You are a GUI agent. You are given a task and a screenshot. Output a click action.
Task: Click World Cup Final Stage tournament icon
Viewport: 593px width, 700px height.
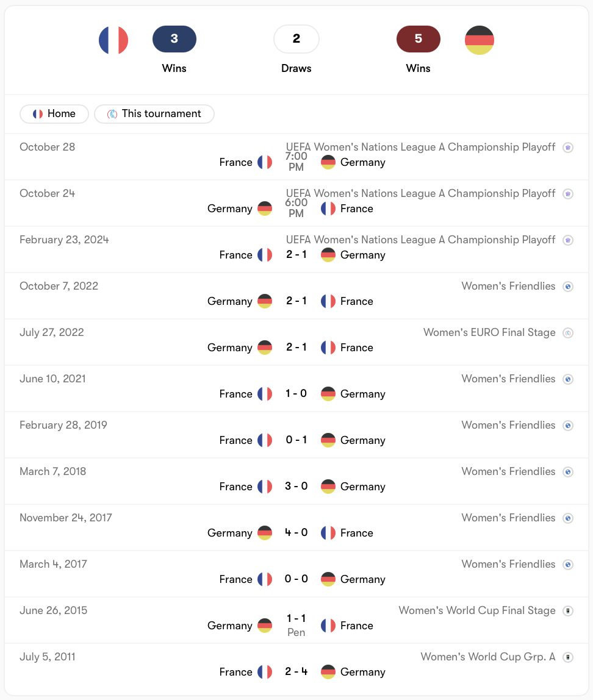[x=568, y=611]
